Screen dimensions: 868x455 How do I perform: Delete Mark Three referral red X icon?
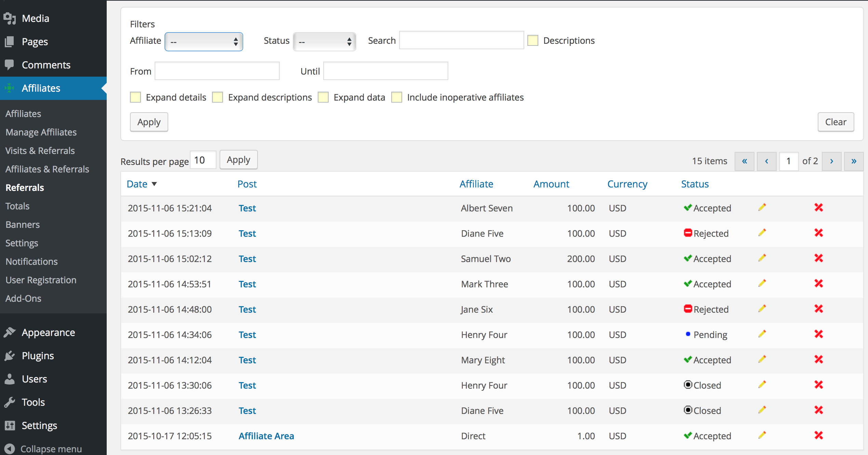pyautogui.click(x=819, y=283)
